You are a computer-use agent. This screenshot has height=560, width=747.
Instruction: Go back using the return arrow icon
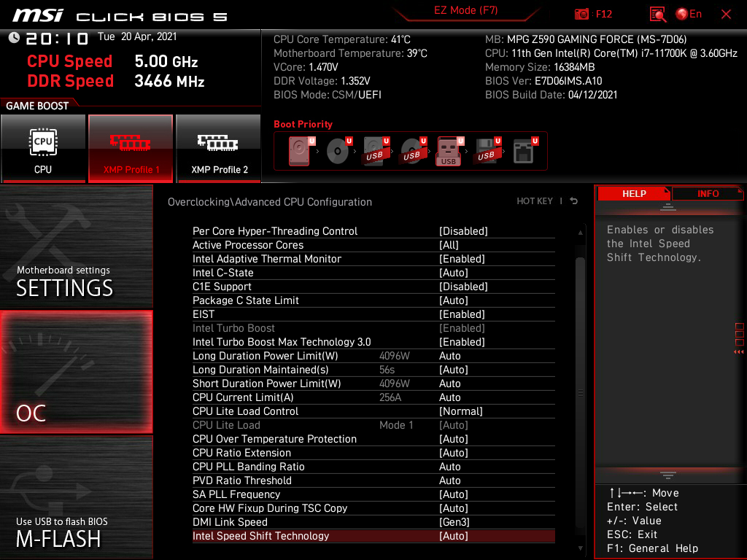click(x=574, y=201)
